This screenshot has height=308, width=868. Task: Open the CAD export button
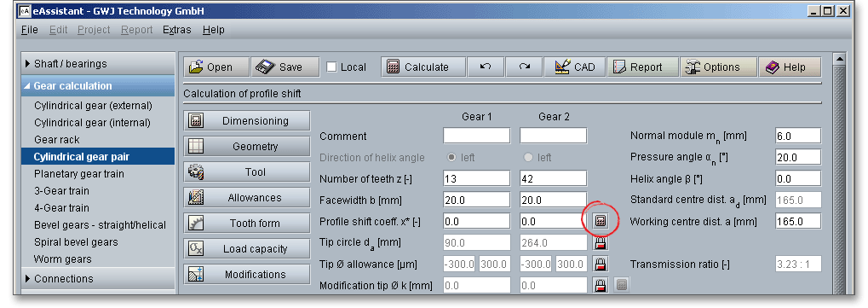click(x=575, y=67)
